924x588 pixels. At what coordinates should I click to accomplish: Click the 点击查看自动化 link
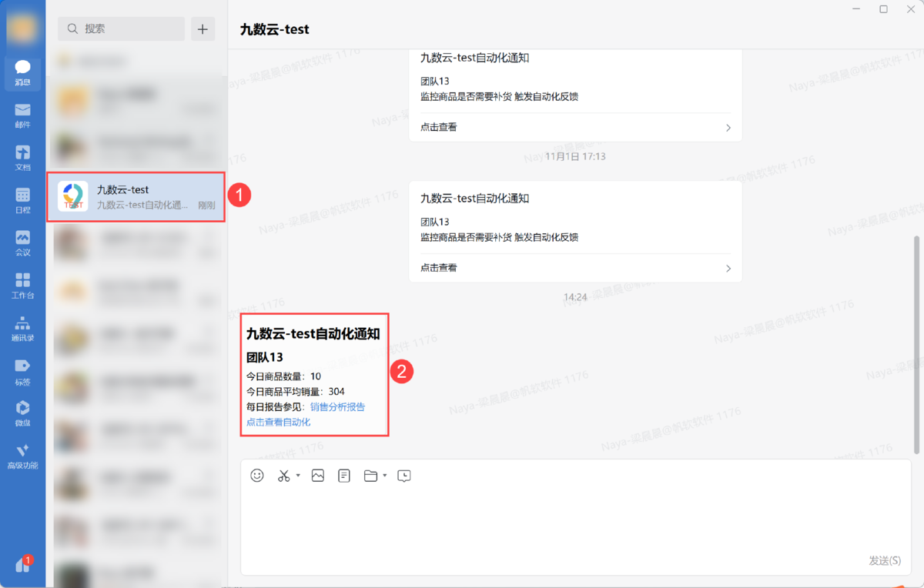(278, 423)
